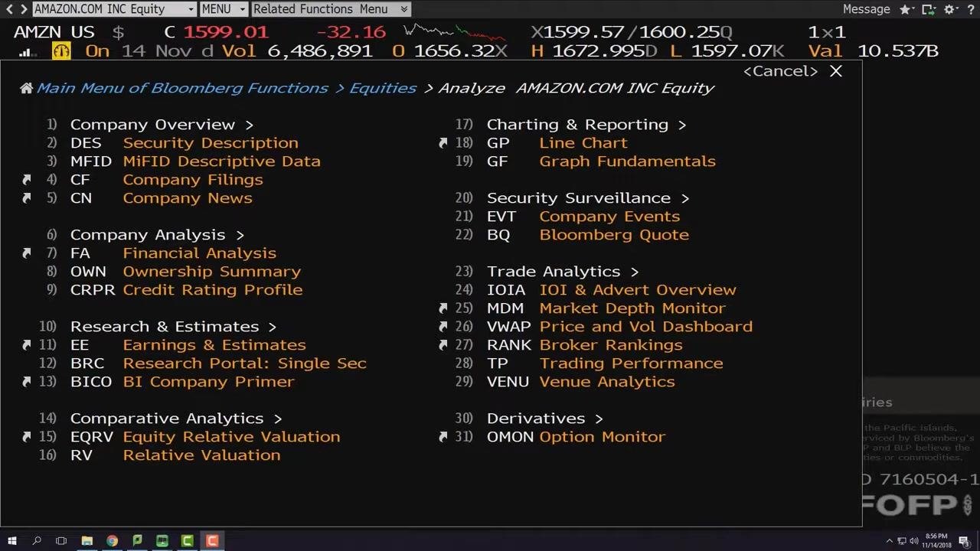Click the launch arrow beside VWAP
980x551 pixels.
pyautogui.click(x=443, y=327)
